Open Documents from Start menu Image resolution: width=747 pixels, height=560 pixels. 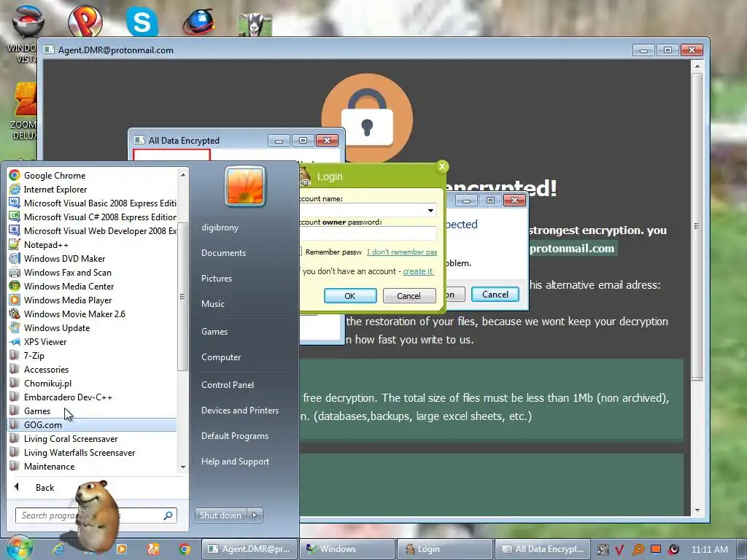click(x=223, y=253)
